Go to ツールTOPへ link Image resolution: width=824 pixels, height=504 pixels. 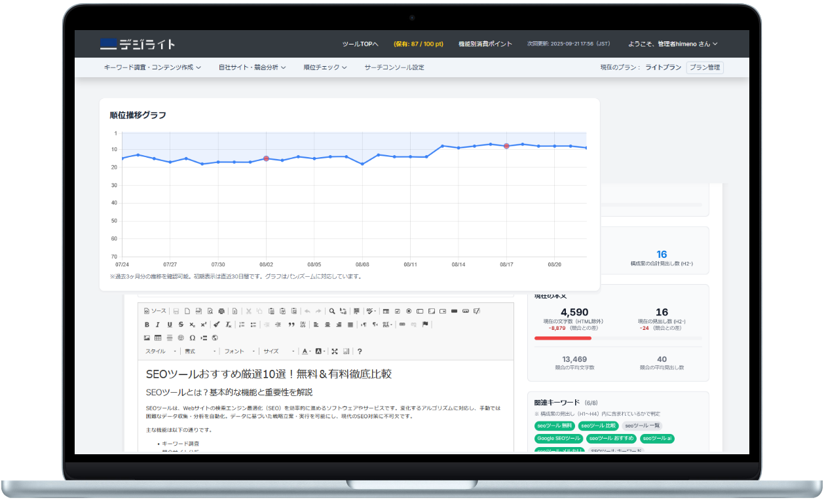pos(360,44)
